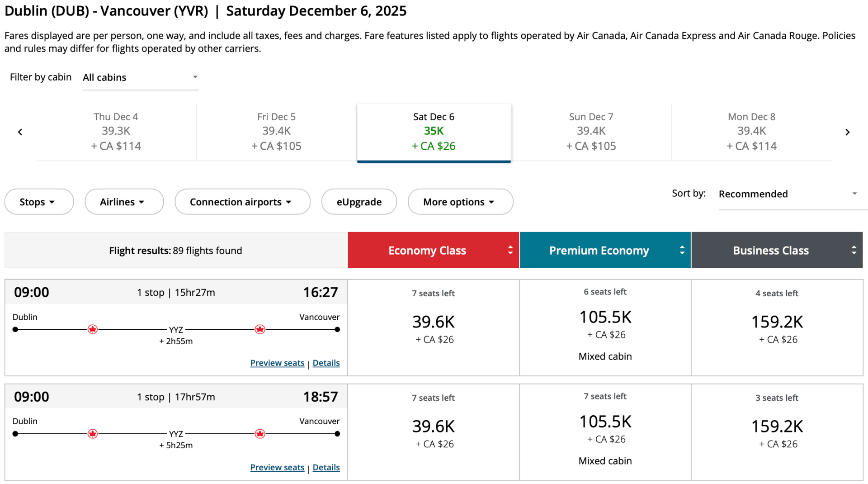Click sort arrows on Economy Class header
868x484 pixels.
510,250
